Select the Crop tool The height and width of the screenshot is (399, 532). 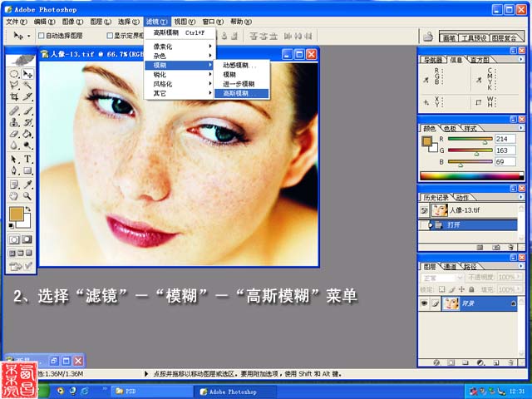pos(14,96)
